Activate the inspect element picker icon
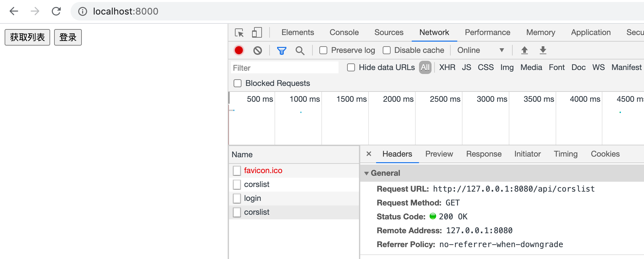This screenshot has height=259, width=644. [239, 33]
